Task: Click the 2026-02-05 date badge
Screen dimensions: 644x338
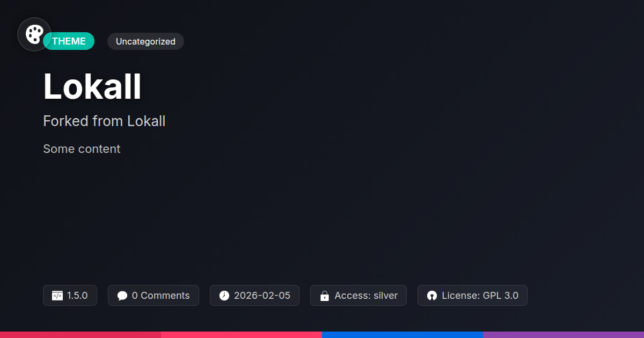Action: pyautogui.click(x=254, y=296)
